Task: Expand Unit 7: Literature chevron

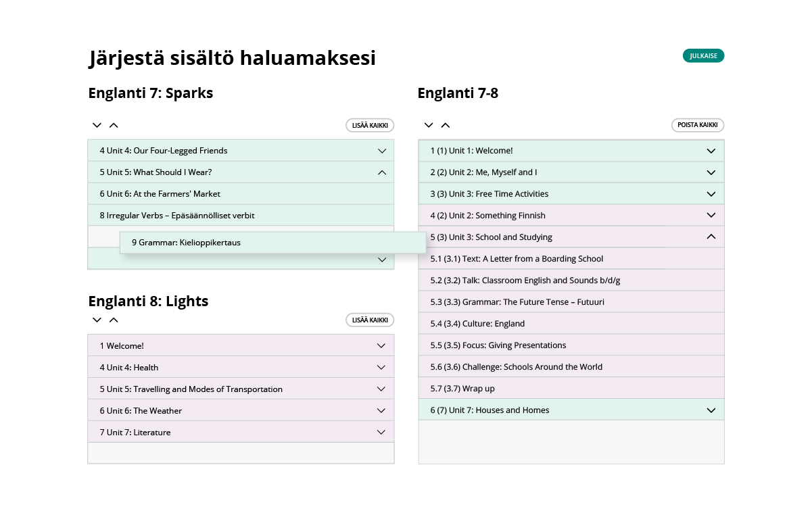Action: tap(381, 433)
